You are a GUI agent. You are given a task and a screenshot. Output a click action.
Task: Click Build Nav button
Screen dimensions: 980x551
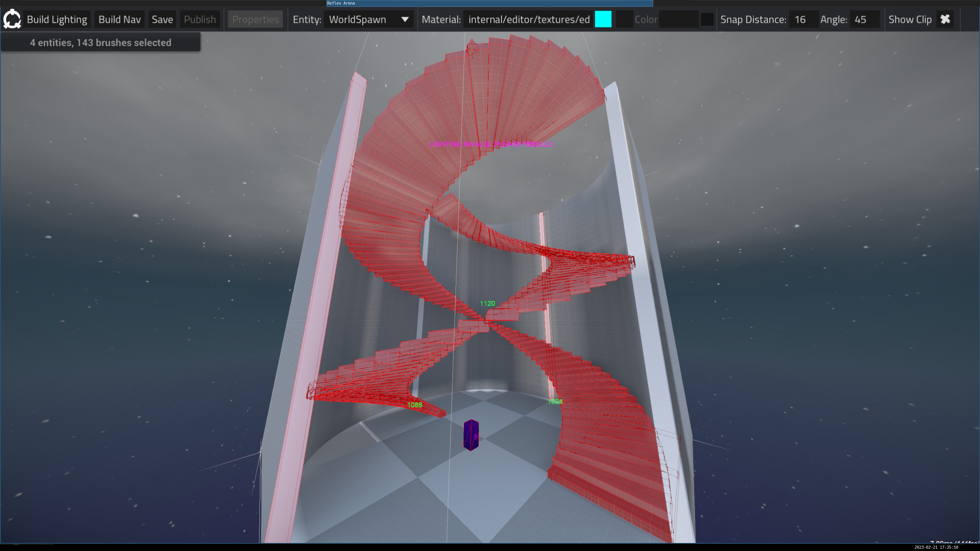click(119, 19)
